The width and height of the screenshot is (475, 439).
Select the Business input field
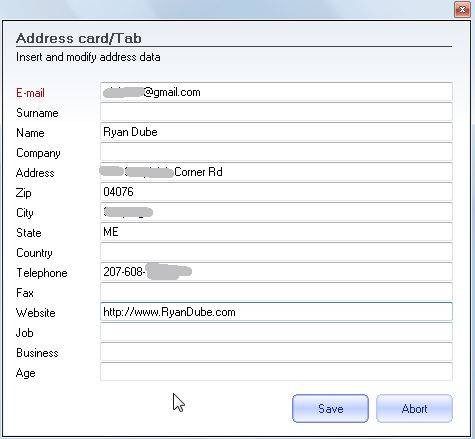(x=276, y=352)
